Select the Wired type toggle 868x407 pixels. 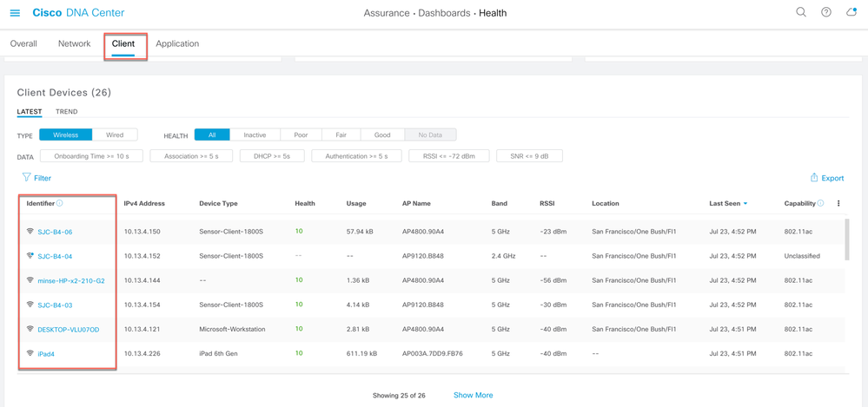(x=115, y=135)
